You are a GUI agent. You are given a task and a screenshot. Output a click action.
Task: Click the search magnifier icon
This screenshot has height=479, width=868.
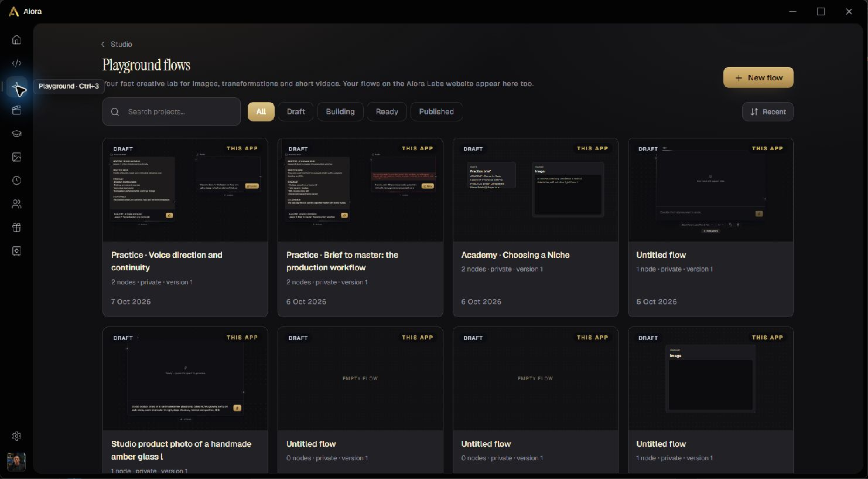[115, 112]
